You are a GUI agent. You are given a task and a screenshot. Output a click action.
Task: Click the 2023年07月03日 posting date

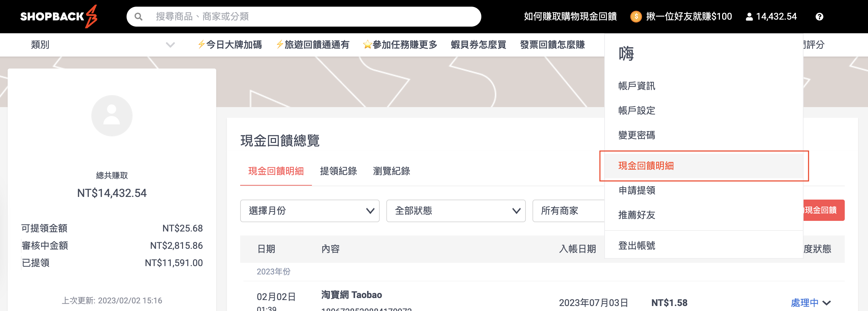point(593,303)
